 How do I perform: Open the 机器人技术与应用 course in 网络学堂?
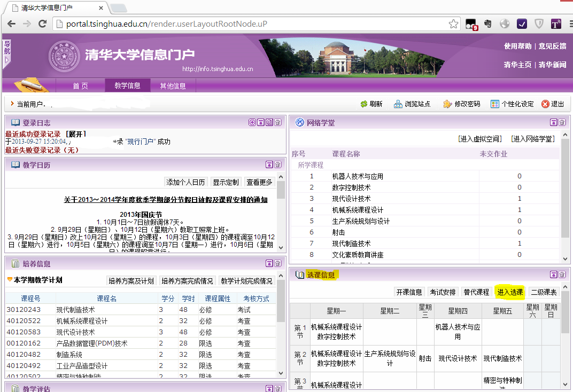point(358,176)
